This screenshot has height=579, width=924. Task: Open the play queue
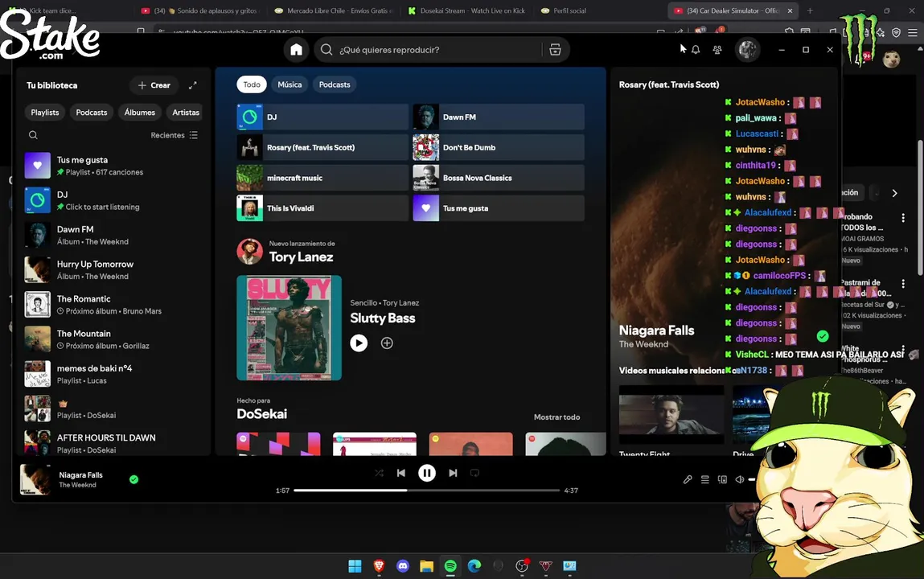point(704,479)
